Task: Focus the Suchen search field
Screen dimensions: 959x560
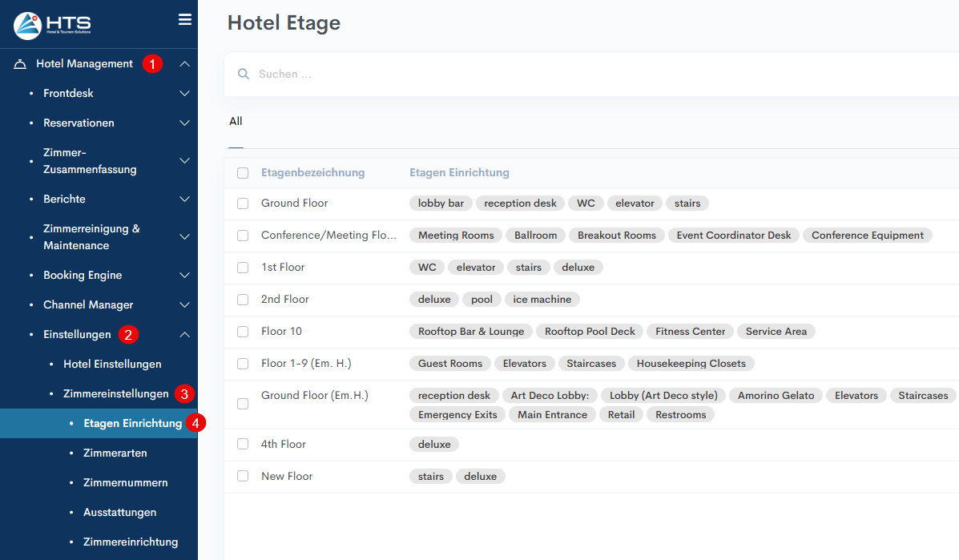Action: (561, 75)
